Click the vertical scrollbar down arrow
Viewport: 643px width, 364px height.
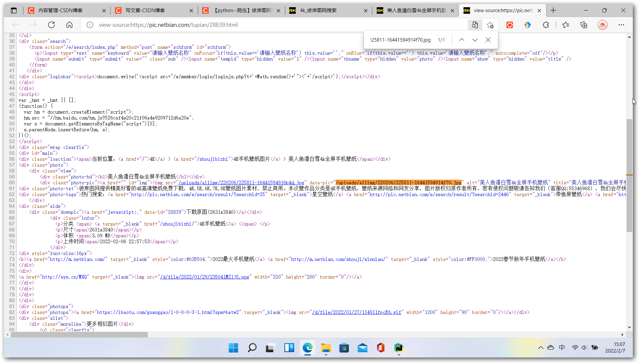(629, 327)
